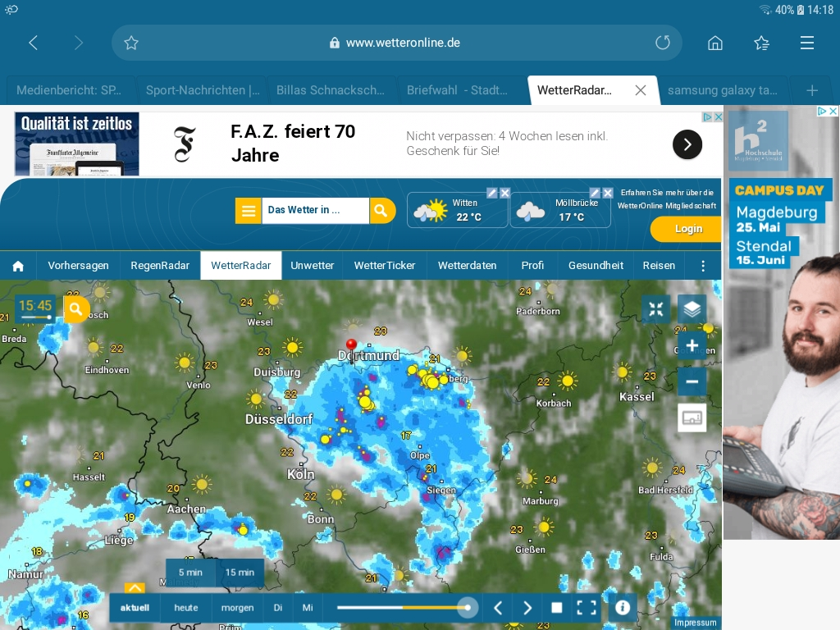
Task: Open Reisen menu item
Action: coord(659,266)
